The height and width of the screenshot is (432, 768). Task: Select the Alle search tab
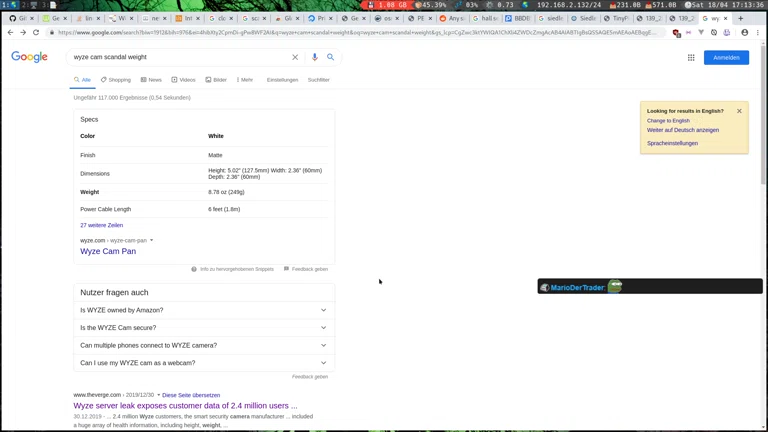82,80
